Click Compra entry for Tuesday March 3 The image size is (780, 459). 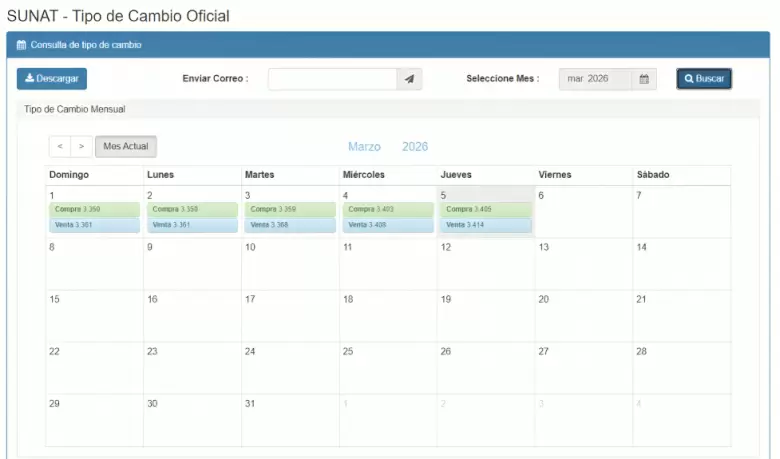pyautogui.click(x=290, y=210)
